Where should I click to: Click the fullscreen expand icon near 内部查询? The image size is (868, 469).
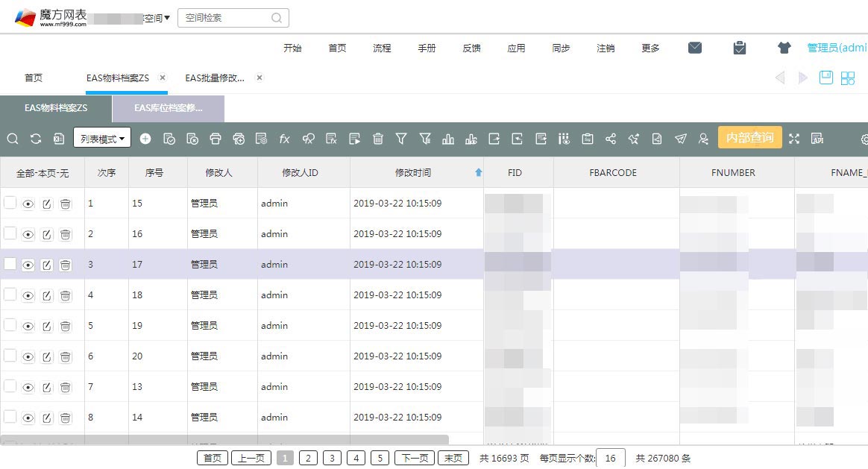(x=793, y=138)
